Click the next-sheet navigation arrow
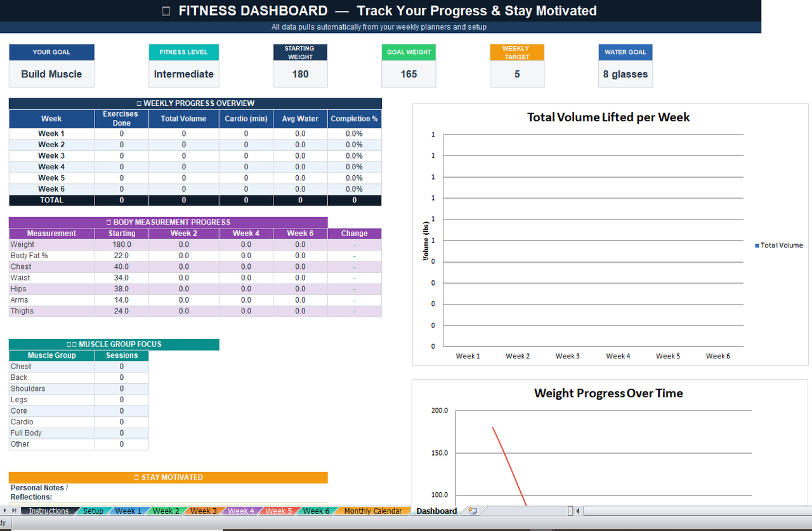The height and width of the screenshot is (531, 812). click(x=6, y=511)
